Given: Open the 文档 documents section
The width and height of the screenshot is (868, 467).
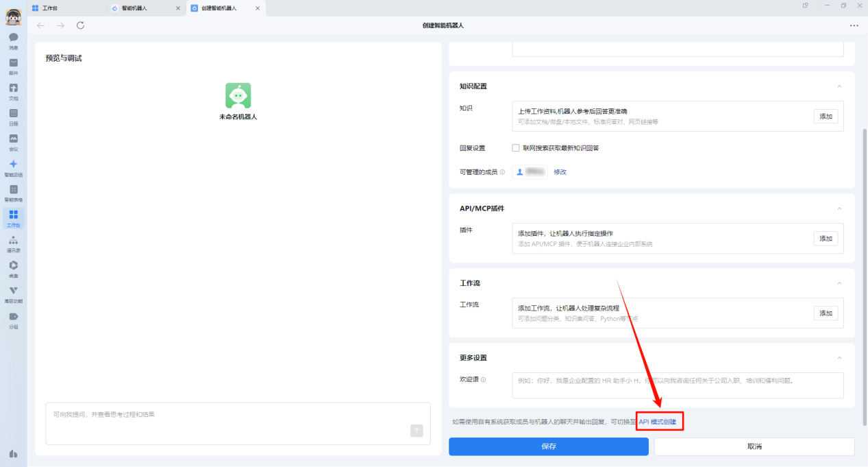Looking at the screenshot, I should pos(13,91).
